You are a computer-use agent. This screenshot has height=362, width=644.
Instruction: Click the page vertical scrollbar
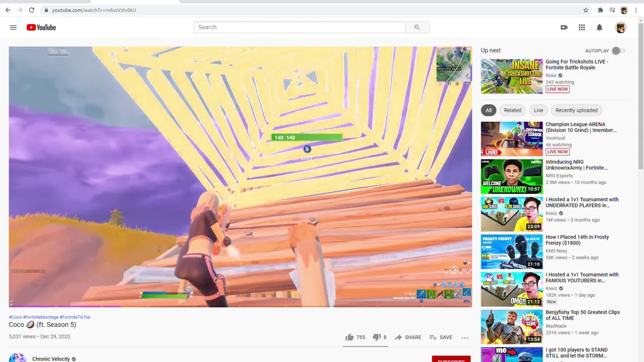tap(640, 96)
